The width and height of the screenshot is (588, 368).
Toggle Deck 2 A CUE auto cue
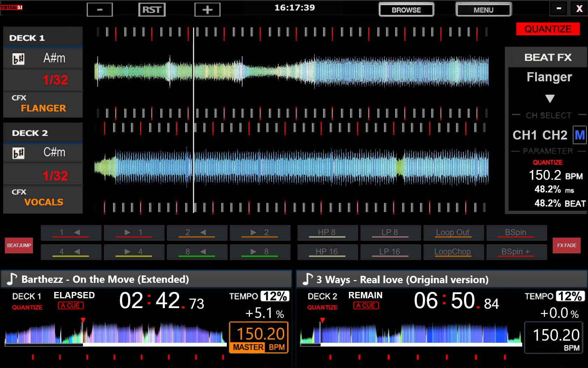click(x=366, y=306)
